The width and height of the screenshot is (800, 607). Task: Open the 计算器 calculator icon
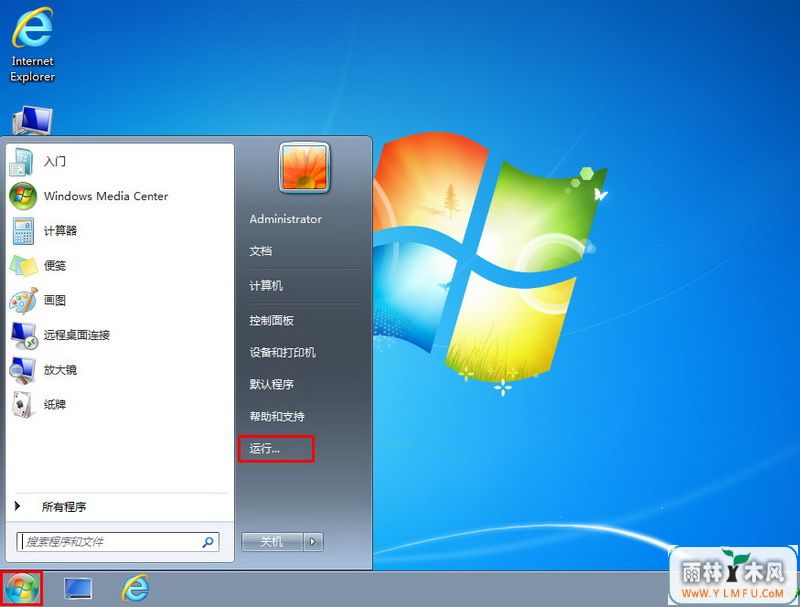23,231
